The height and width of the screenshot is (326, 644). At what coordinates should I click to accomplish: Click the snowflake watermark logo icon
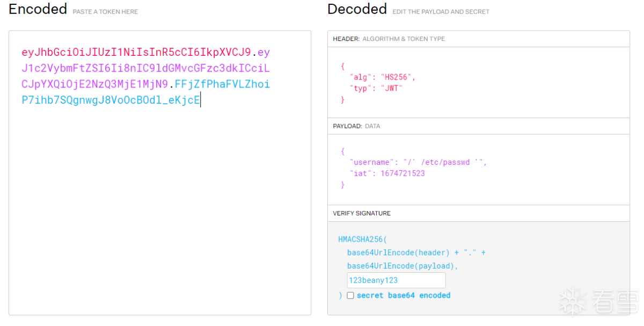click(572, 301)
